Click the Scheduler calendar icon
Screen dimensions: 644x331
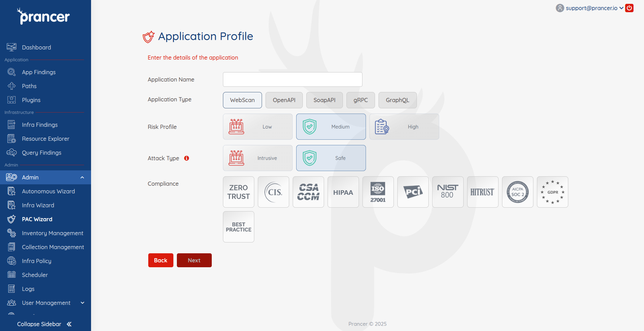click(12, 275)
